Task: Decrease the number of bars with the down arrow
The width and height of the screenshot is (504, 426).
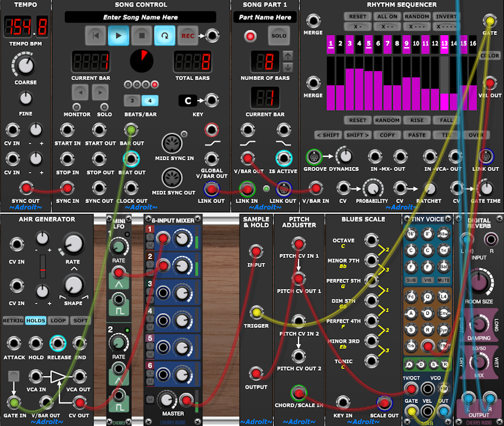Action: coord(288,67)
